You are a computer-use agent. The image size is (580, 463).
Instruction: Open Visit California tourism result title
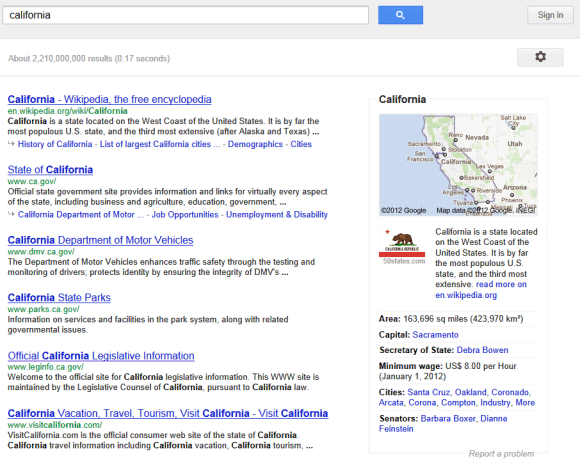[x=168, y=413]
